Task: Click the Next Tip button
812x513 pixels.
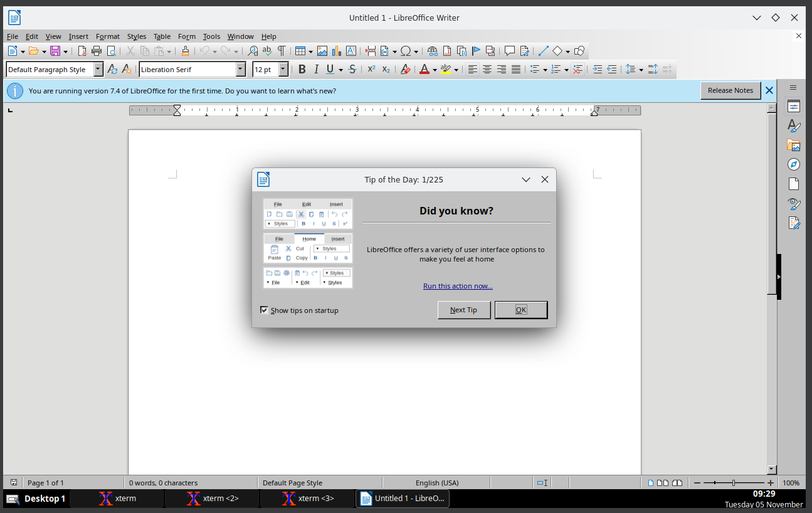Action: 464,310
